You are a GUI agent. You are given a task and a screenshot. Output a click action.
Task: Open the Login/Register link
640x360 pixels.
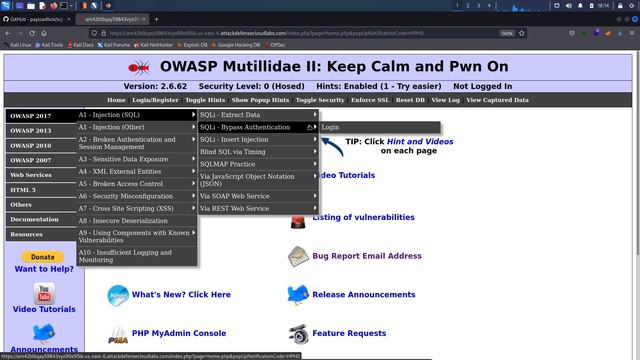point(155,100)
